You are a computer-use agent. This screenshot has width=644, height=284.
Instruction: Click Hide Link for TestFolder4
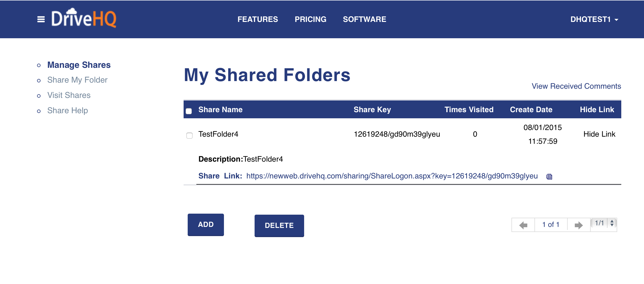[599, 134]
